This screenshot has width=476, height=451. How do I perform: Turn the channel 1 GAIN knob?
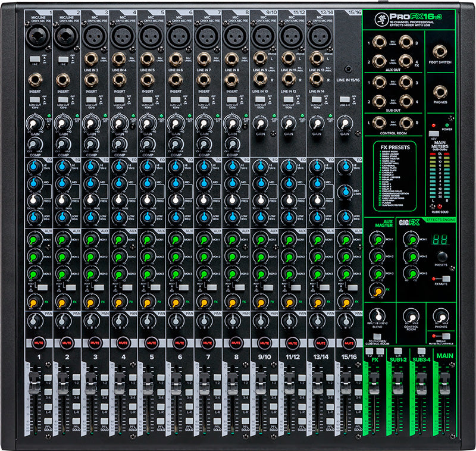(35, 123)
